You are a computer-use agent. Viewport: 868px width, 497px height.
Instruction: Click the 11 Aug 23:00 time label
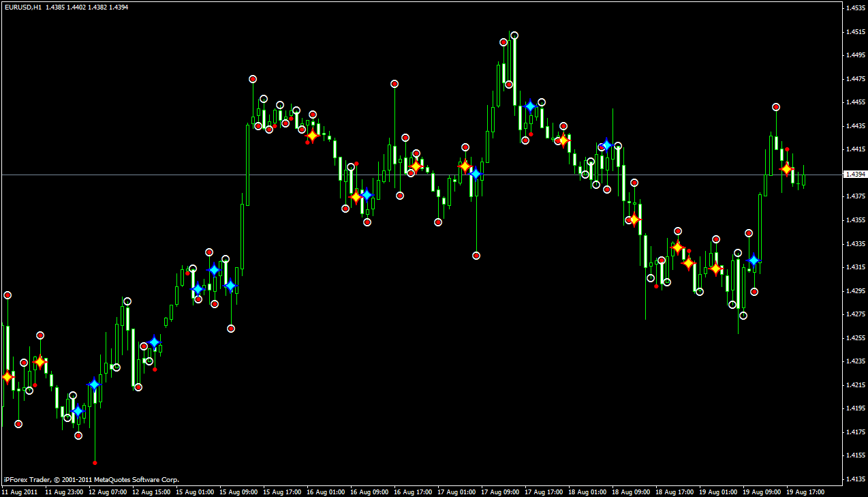pos(64,492)
